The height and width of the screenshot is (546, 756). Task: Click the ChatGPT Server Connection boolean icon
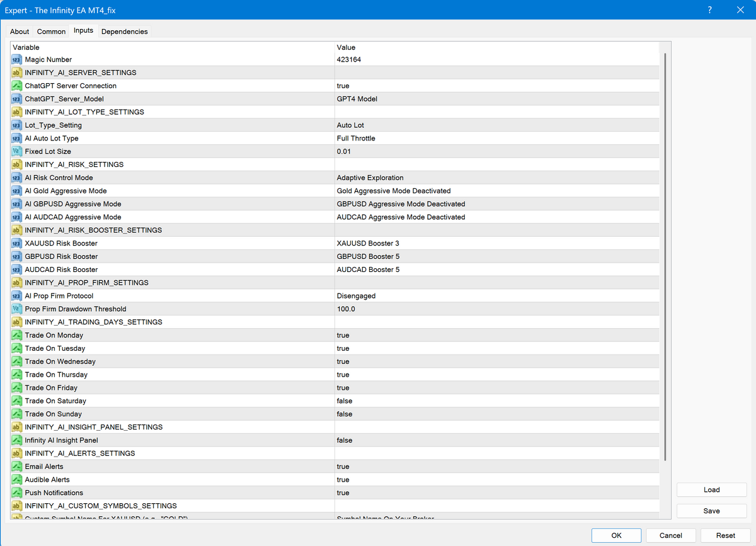pyautogui.click(x=17, y=86)
